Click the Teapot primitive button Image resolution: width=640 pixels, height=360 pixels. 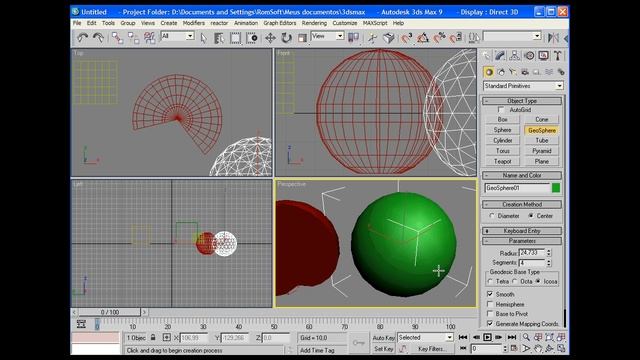click(502, 161)
